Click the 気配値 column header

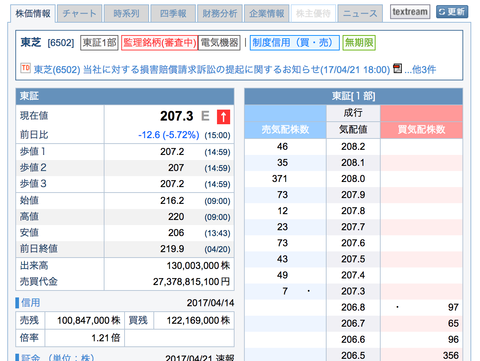tap(353, 130)
